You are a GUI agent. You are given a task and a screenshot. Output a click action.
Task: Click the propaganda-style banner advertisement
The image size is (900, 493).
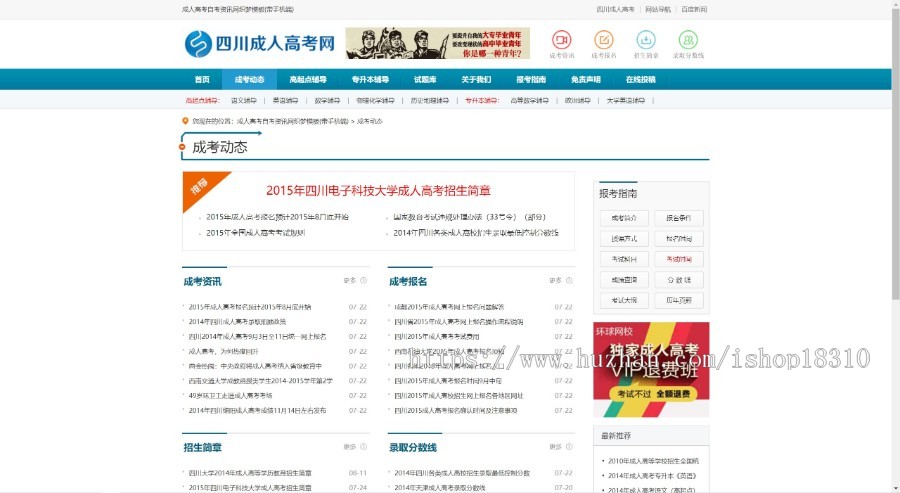[437, 43]
